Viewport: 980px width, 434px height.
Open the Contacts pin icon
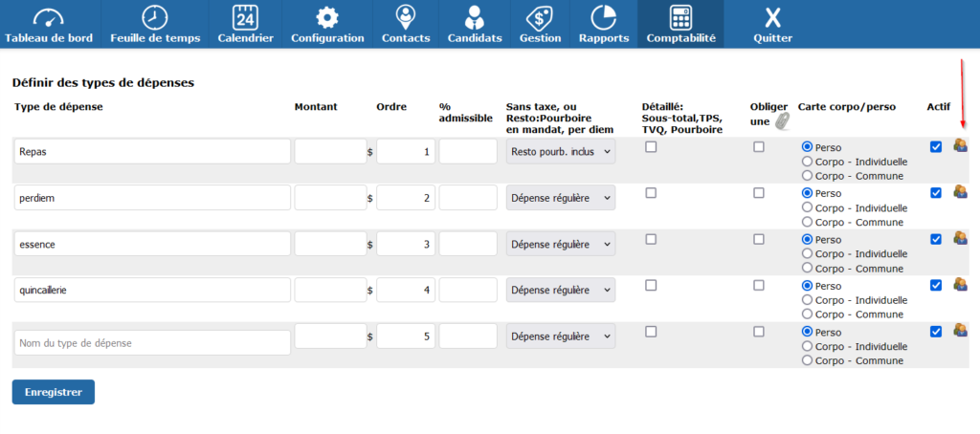405,17
